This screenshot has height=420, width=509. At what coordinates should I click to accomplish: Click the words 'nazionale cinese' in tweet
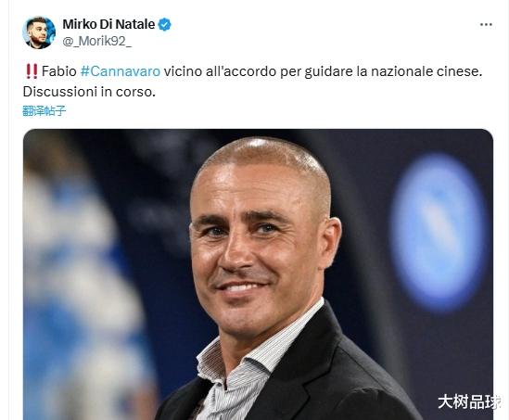[425, 71]
